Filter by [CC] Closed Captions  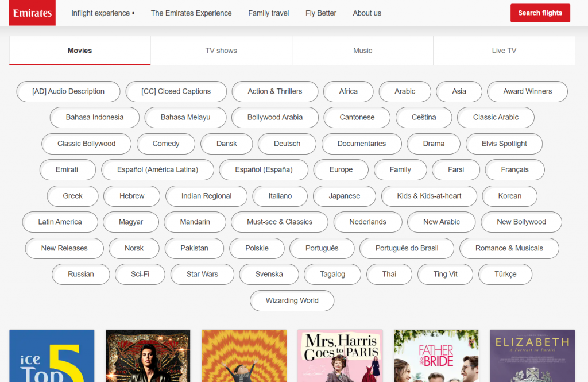[x=176, y=91]
